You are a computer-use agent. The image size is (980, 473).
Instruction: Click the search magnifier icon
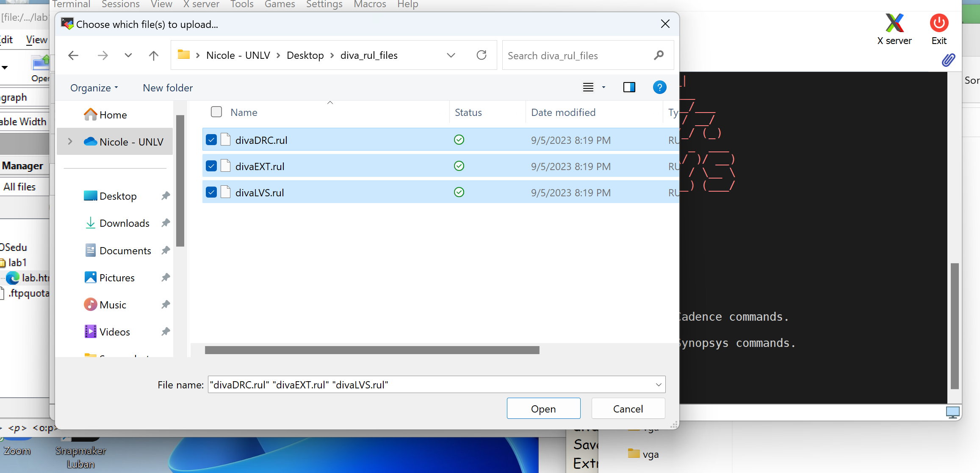(659, 55)
